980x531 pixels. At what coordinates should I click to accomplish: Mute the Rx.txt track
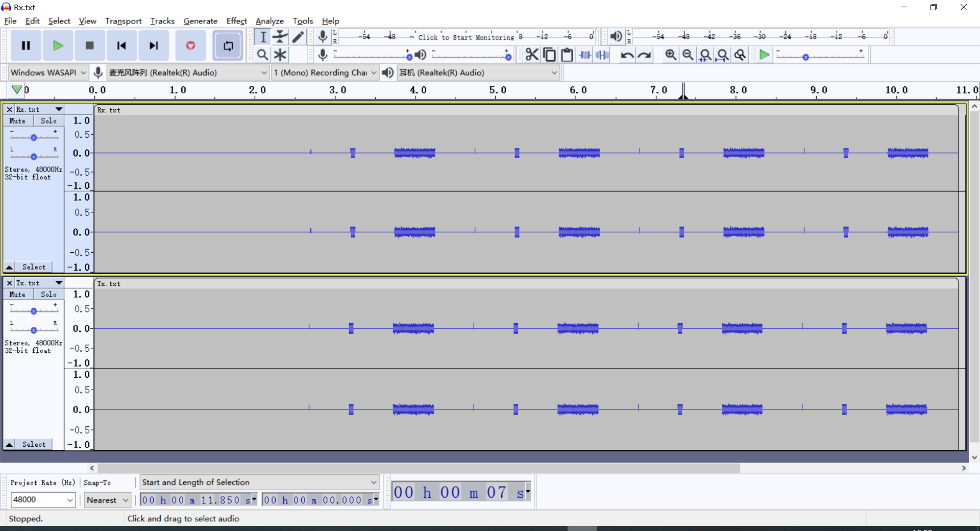(x=17, y=120)
